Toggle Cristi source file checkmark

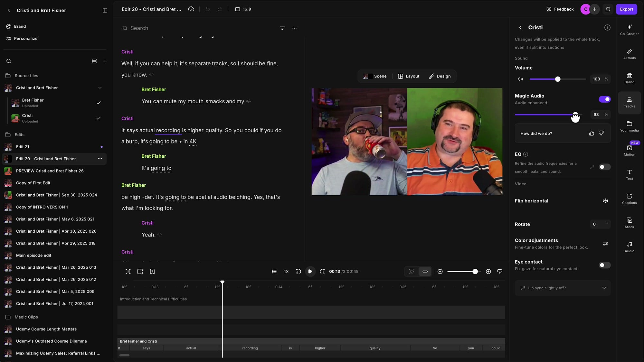(x=99, y=118)
